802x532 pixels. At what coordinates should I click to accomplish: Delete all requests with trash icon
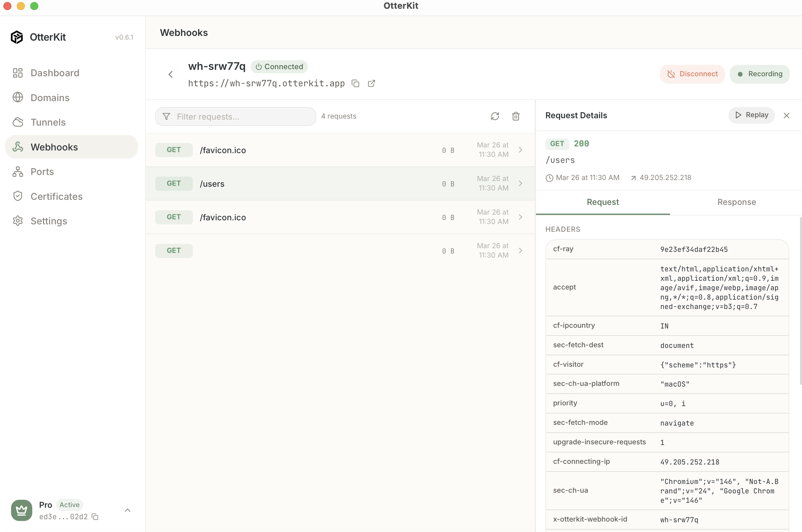click(515, 116)
